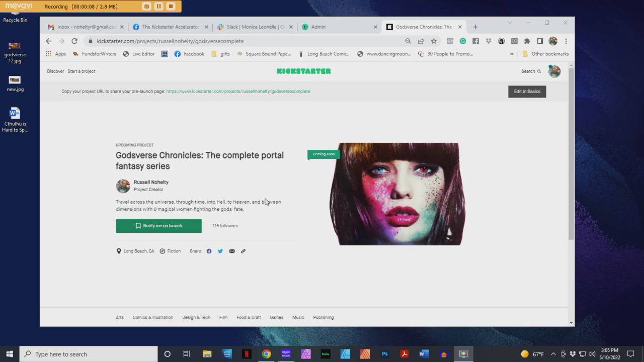
Task: Share the project on Facebook
Action: pyautogui.click(x=209, y=251)
